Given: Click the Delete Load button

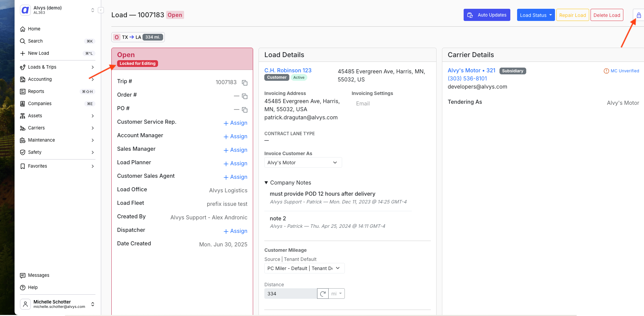Looking at the screenshot, I should point(607,15).
